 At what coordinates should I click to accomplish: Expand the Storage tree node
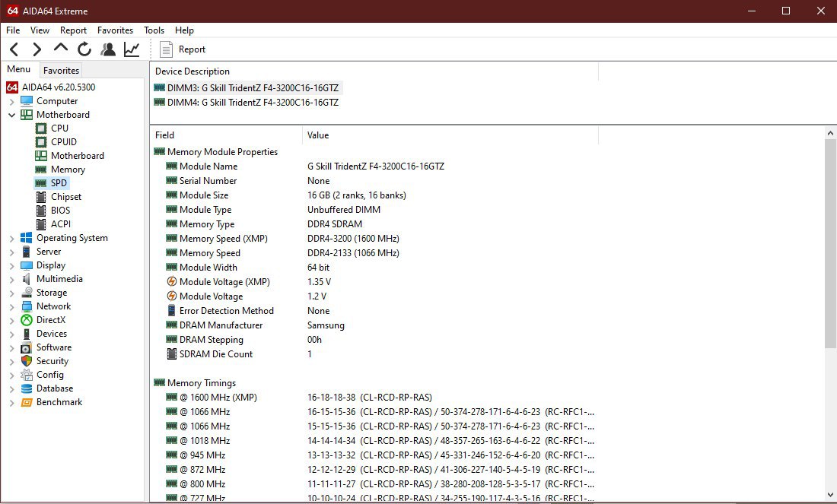[x=11, y=293]
